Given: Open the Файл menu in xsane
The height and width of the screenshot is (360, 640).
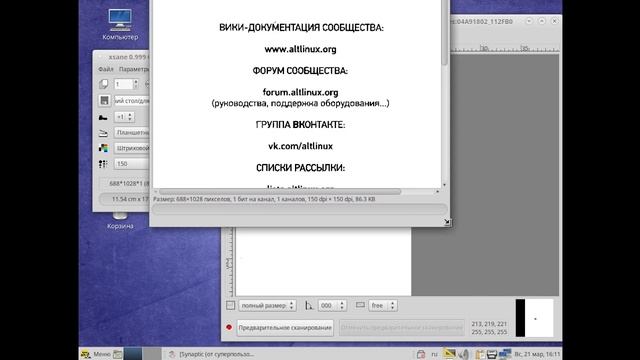Looking at the screenshot, I should tap(106, 69).
